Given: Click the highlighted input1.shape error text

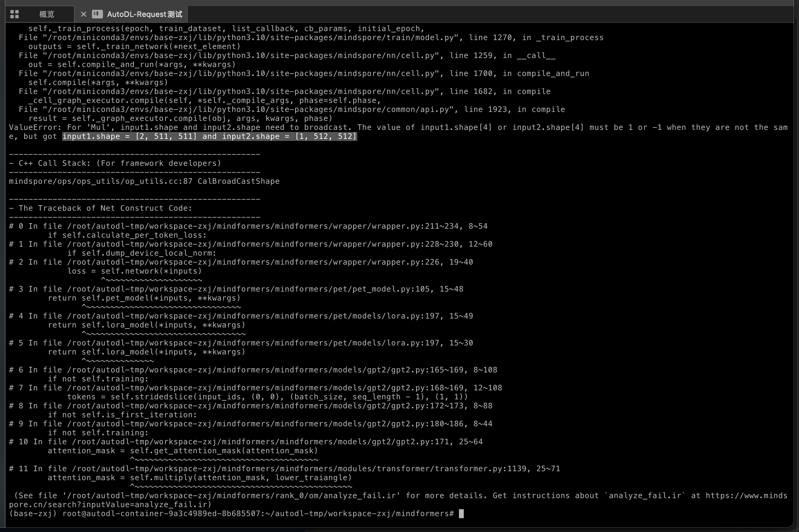Looking at the screenshot, I should click(x=209, y=136).
